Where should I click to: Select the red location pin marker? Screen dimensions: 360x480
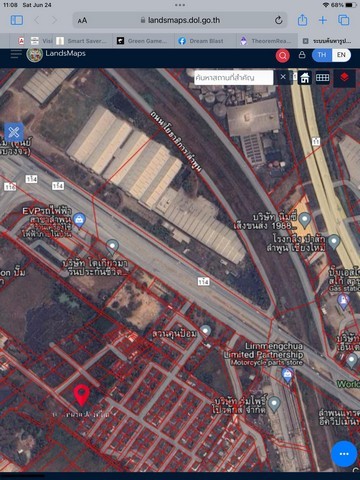(x=82, y=395)
